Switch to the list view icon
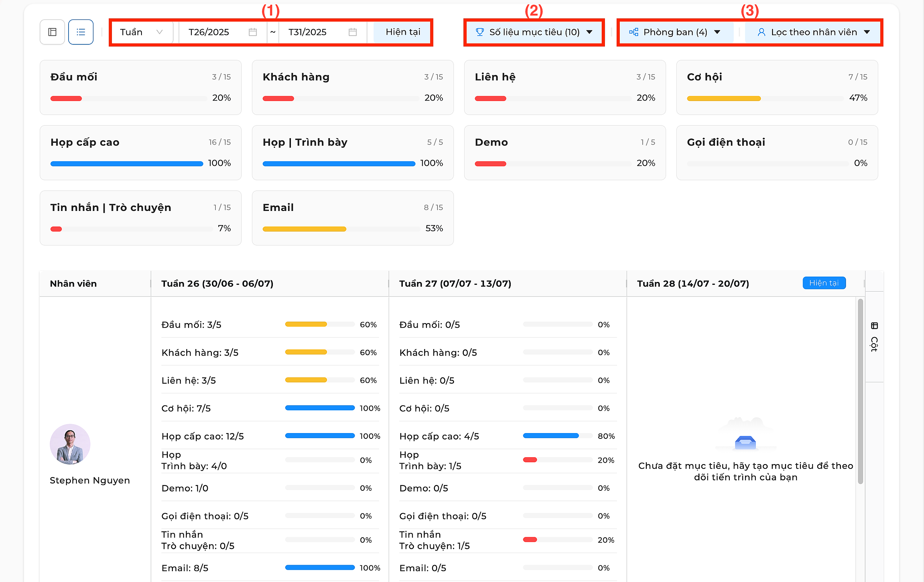This screenshot has width=924, height=582. pyautogui.click(x=80, y=32)
